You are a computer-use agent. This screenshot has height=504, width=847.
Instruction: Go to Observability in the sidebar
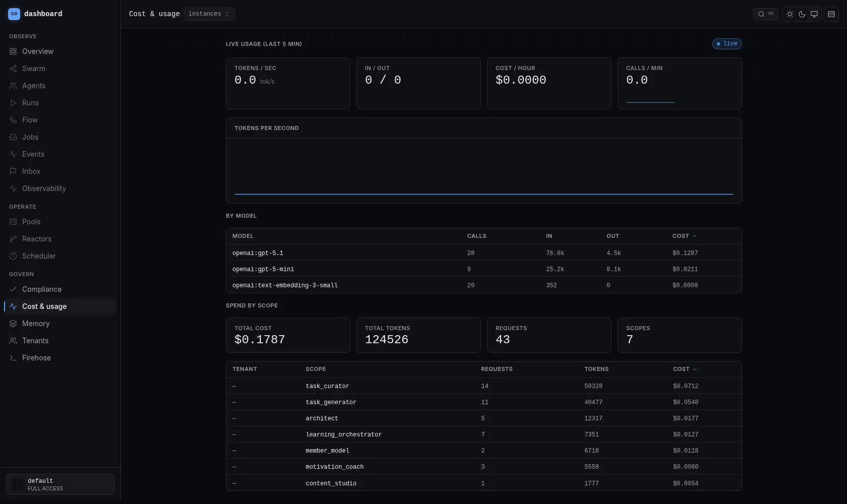click(60, 188)
